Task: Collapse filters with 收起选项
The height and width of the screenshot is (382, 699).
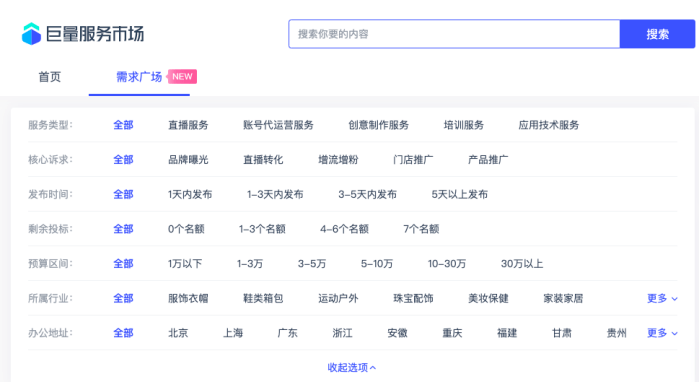Action: [x=352, y=368]
